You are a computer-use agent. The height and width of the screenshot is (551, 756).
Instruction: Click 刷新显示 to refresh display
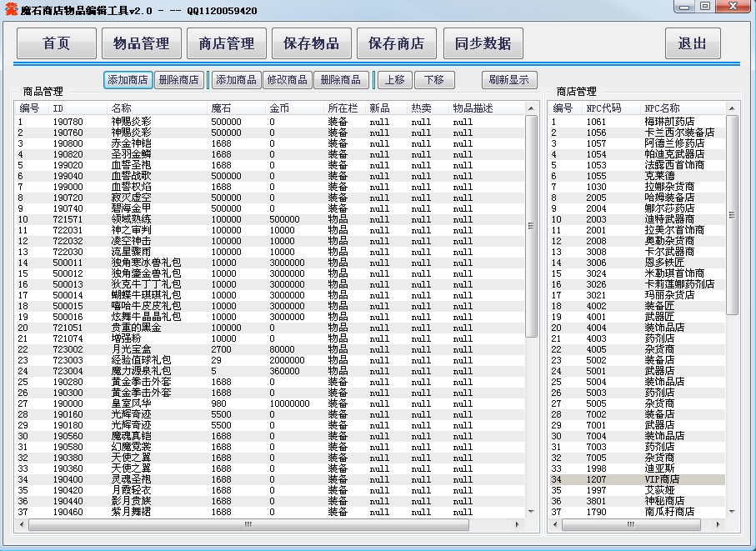tap(509, 80)
